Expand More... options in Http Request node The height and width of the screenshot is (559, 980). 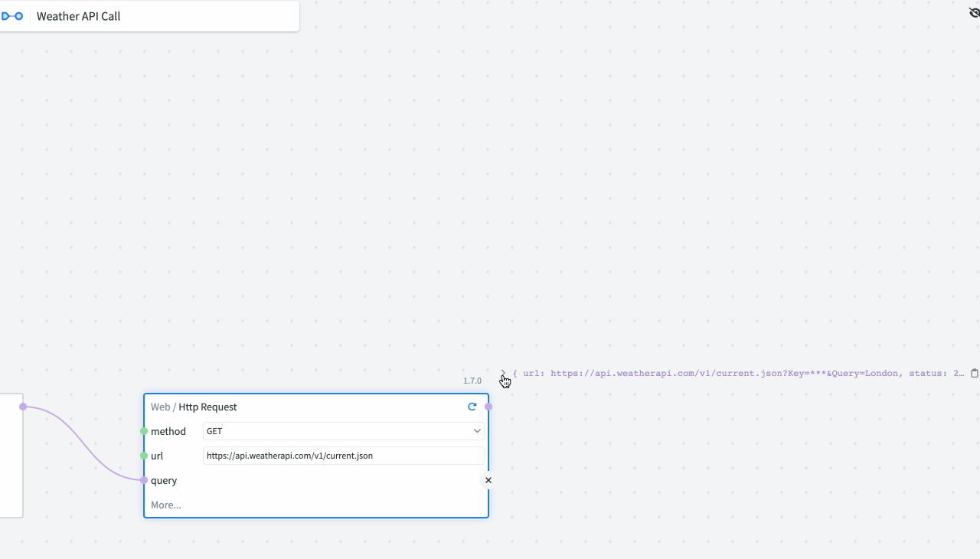(166, 505)
